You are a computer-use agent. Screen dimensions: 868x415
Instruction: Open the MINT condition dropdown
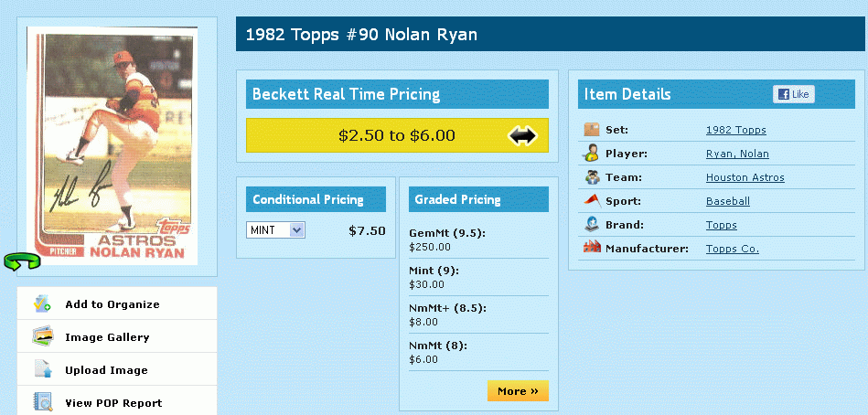(x=276, y=230)
